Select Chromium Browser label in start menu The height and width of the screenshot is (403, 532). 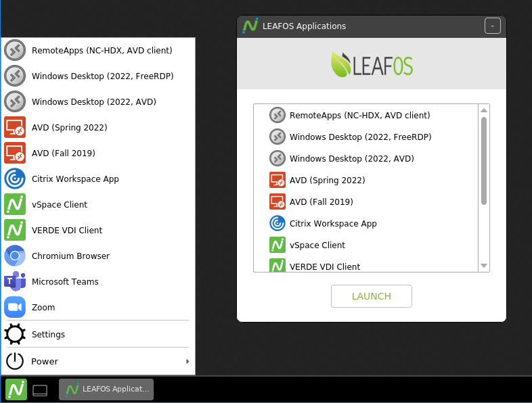(x=70, y=256)
